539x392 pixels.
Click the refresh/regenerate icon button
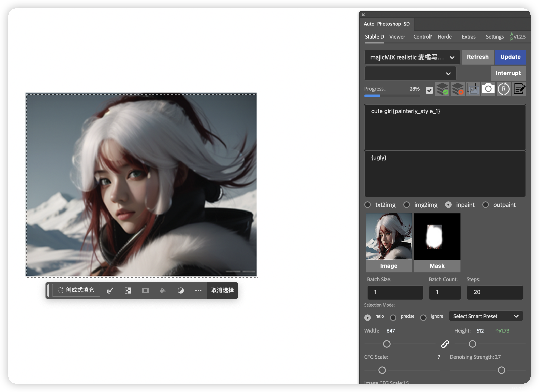503,89
